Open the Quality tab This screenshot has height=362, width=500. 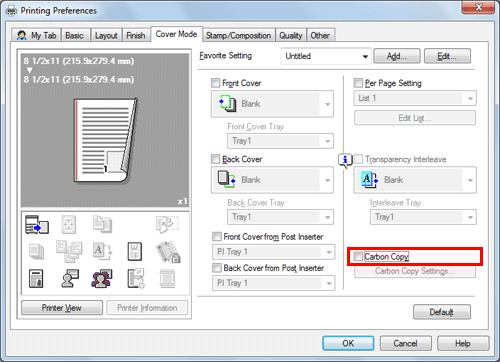[x=291, y=35]
